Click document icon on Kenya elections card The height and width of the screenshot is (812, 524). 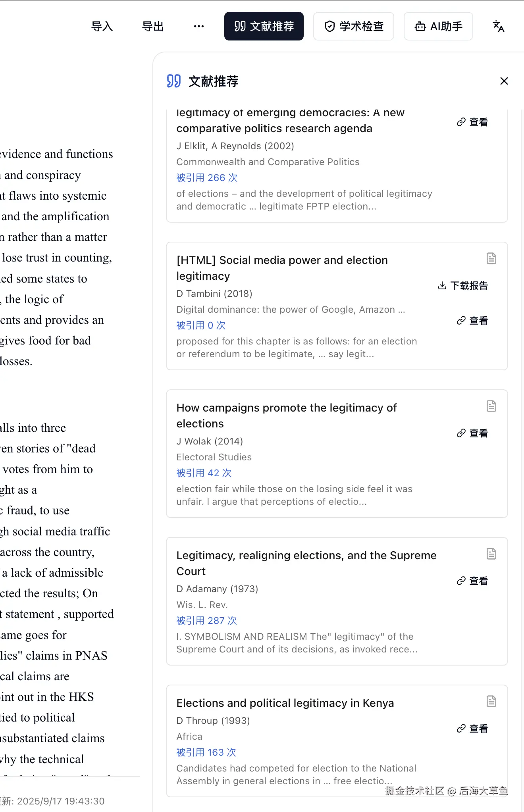[491, 701]
